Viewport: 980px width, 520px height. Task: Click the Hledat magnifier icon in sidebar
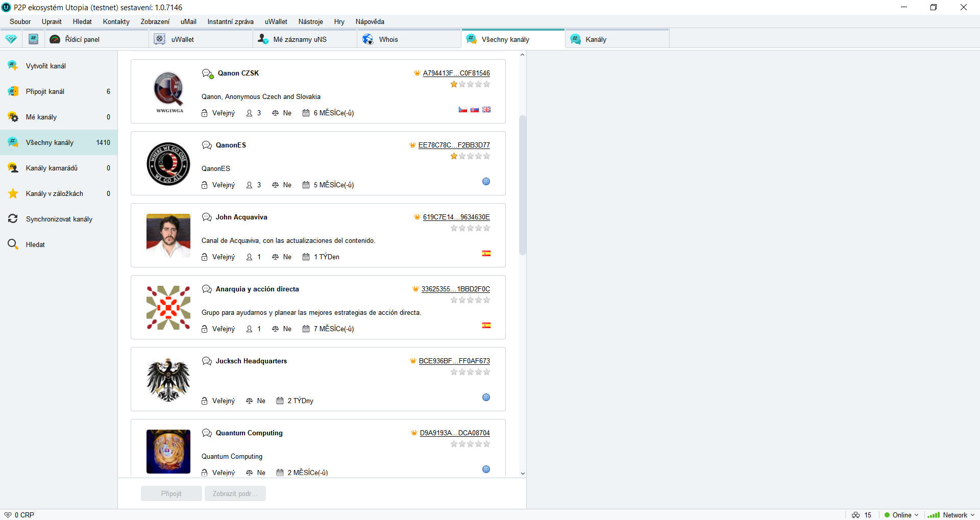click(x=13, y=244)
